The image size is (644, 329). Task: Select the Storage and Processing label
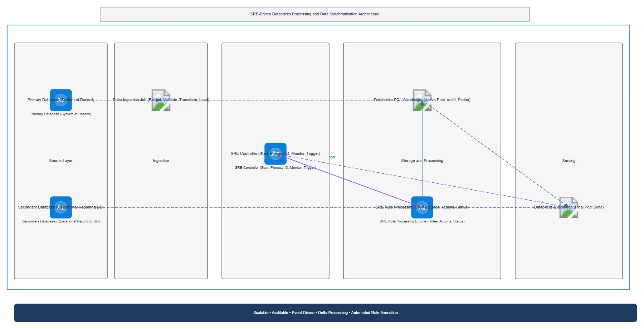(x=422, y=161)
